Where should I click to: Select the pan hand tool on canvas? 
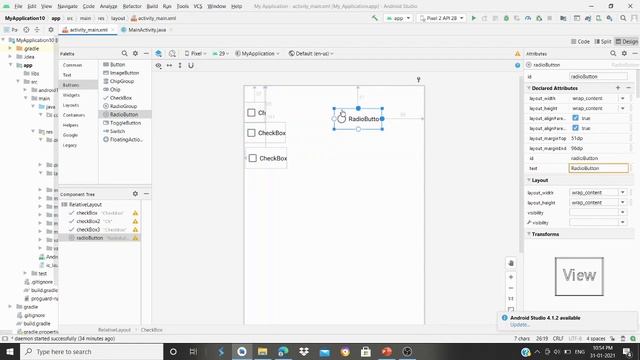click(x=511, y=263)
